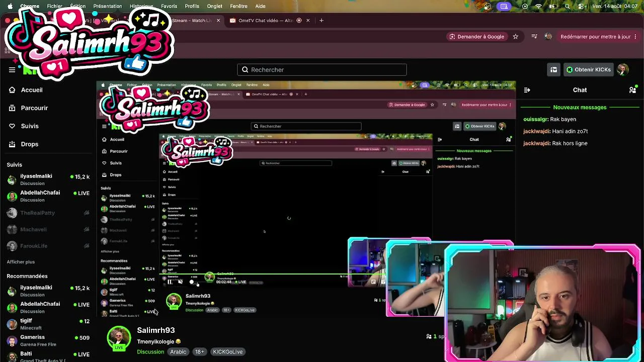The width and height of the screenshot is (644, 362).
Task: Open the Favoris menu
Action: [x=169, y=6]
